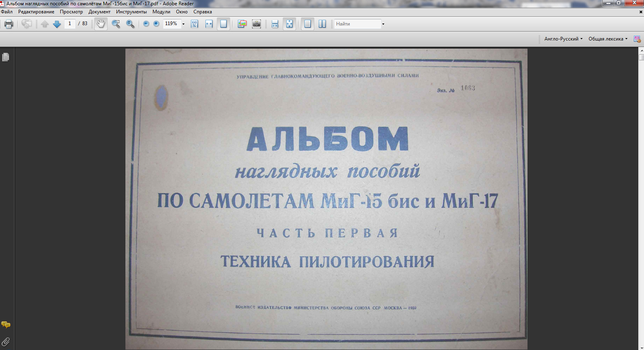Open the Просмотр menu
Image resolution: width=644 pixels, height=350 pixels.
[x=71, y=12]
